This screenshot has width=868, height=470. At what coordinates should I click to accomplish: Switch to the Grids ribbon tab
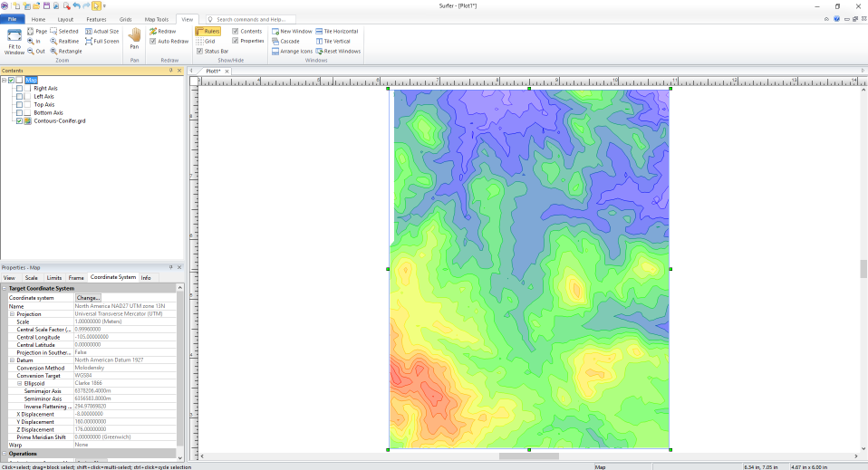126,19
